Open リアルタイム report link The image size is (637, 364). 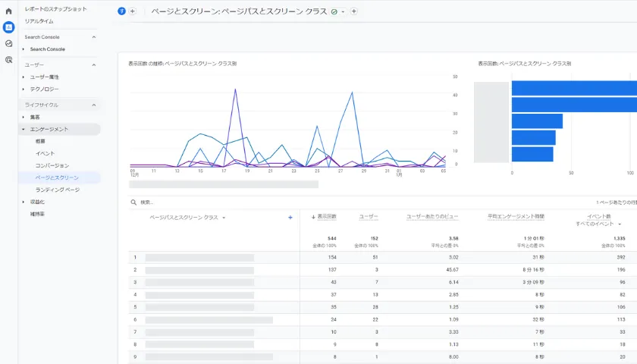pos(39,21)
